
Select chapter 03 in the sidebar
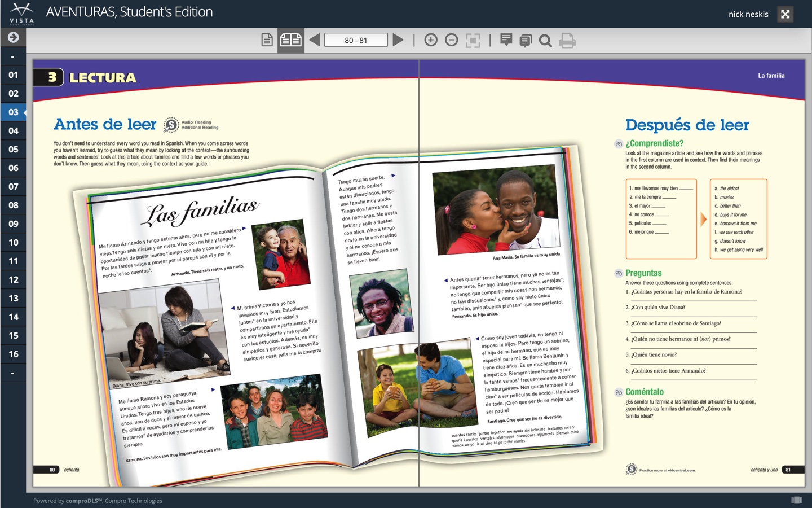click(14, 112)
